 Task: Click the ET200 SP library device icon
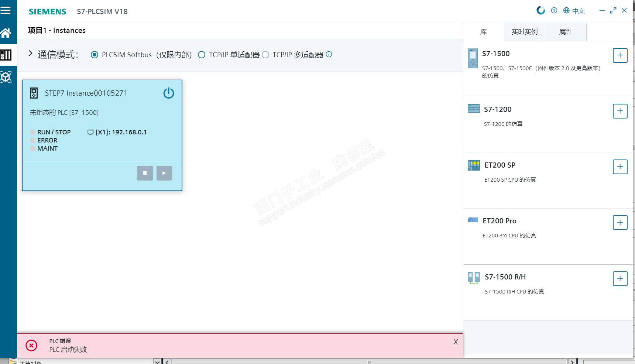click(474, 165)
